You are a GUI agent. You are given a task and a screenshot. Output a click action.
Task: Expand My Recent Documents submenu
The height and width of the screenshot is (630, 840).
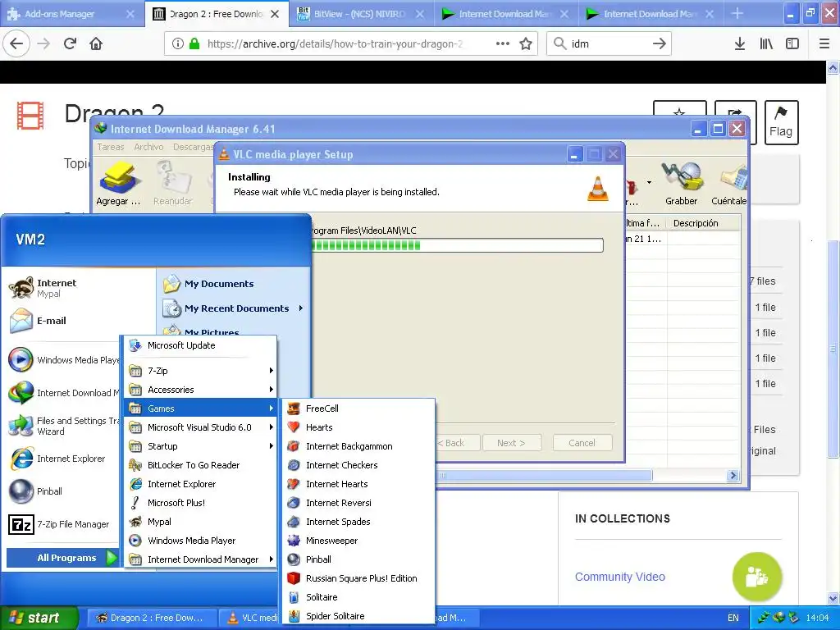pyautogui.click(x=234, y=308)
